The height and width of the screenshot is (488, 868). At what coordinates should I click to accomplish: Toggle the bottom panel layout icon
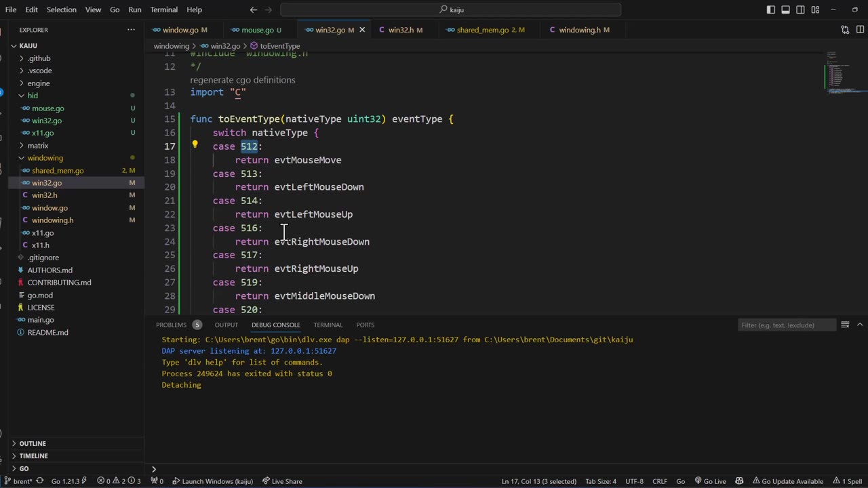[785, 9]
